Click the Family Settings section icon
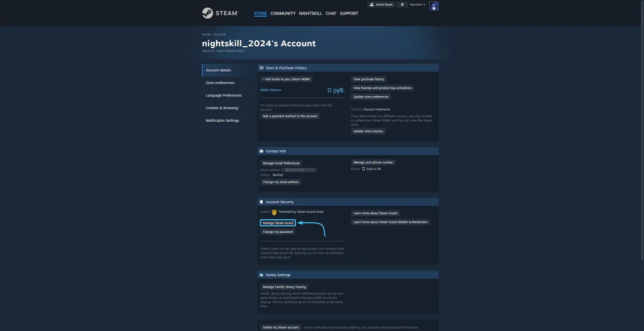This screenshot has width=644, height=331. 262,275
